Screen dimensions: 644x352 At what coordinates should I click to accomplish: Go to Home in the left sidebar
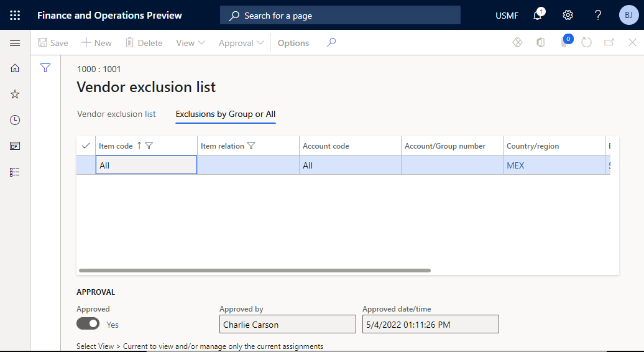(15, 68)
